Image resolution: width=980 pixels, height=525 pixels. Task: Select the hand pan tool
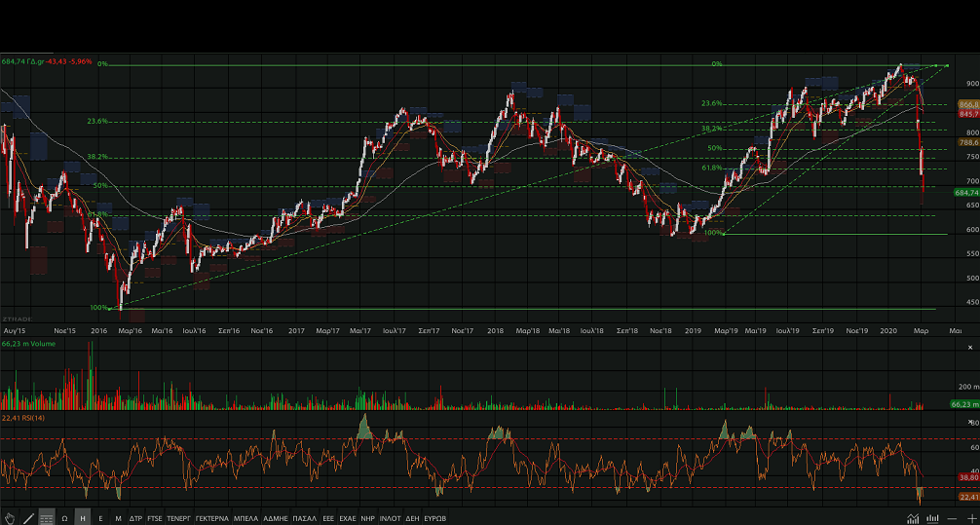(10, 518)
